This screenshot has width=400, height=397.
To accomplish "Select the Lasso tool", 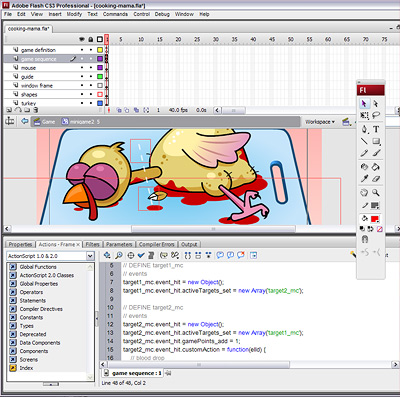I will coord(376,115).
